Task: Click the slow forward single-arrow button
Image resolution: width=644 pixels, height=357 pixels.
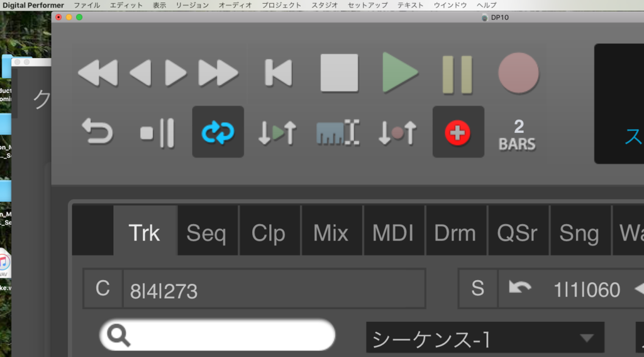Action: (176, 73)
